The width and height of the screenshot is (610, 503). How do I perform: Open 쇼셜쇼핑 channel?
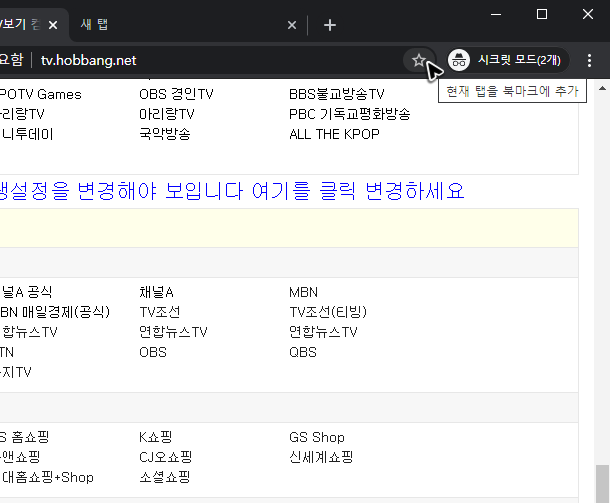(x=165, y=477)
